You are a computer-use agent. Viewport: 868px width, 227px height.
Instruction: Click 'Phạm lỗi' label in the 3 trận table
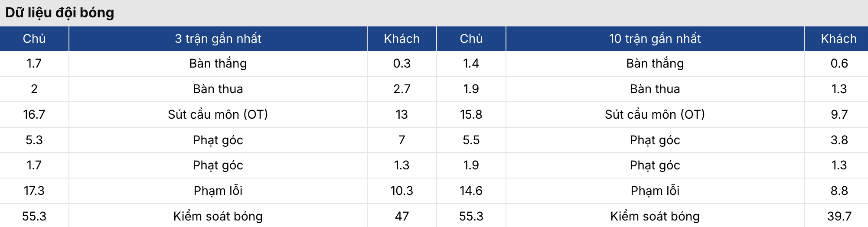[x=218, y=191]
